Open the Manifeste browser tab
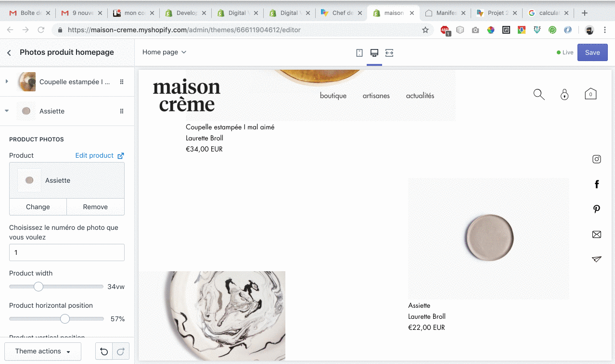The width and height of the screenshot is (615, 364). tap(443, 13)
